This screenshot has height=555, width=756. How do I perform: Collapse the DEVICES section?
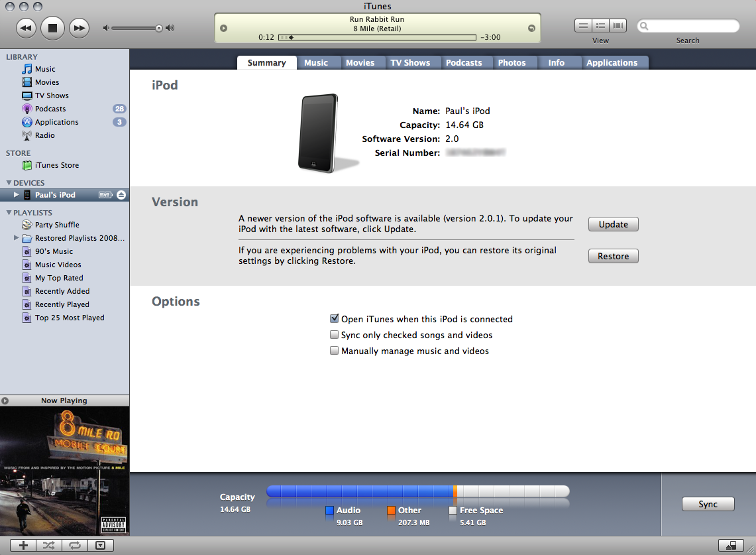tap(9, 183)
